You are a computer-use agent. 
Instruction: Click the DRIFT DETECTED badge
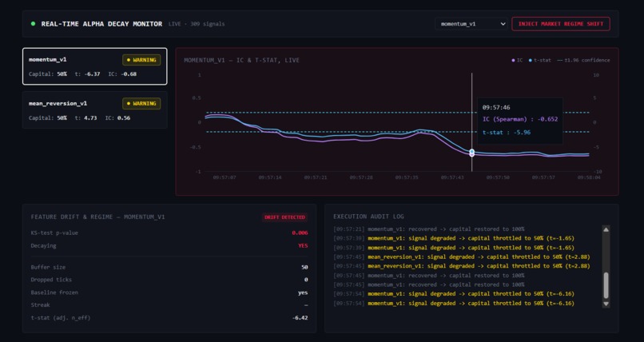click(284, 217)
